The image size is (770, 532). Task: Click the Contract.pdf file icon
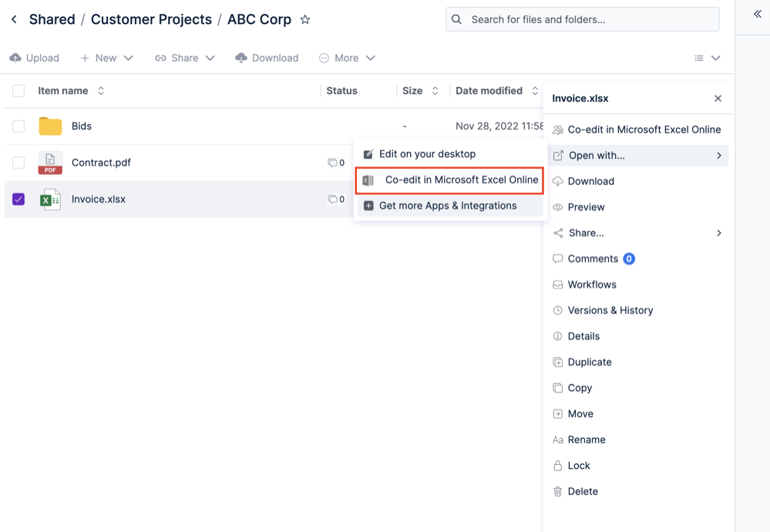tap(50, 163)
